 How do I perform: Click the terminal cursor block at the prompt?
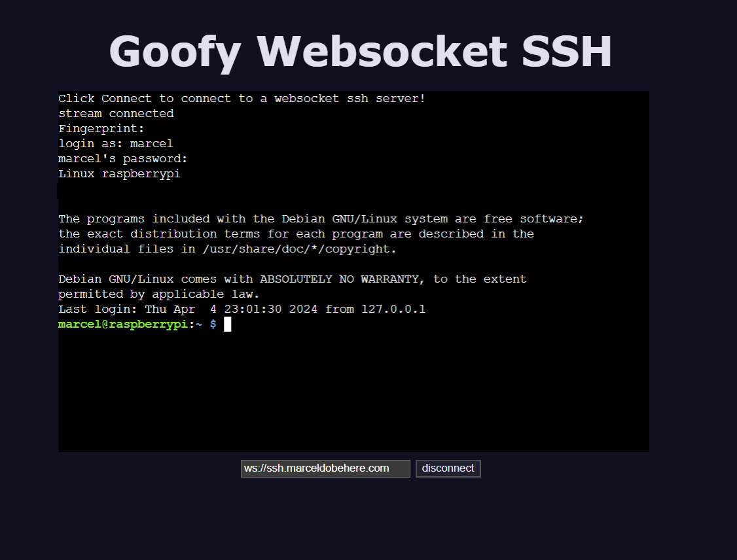(228, 324)
